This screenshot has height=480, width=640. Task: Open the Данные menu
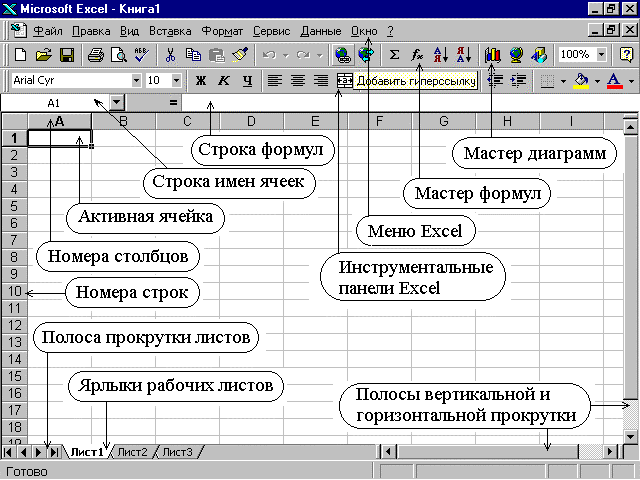(x=321, y=31)
